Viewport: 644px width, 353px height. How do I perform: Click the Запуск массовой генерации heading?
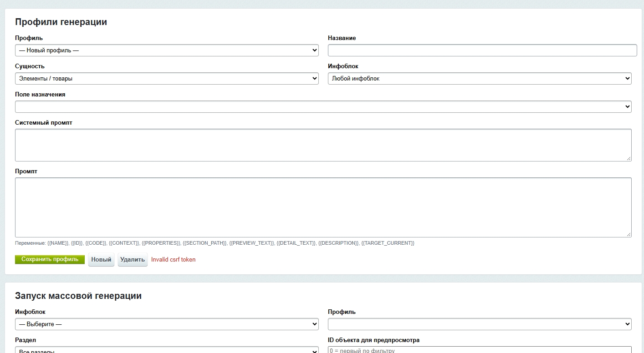click(78, 296)
